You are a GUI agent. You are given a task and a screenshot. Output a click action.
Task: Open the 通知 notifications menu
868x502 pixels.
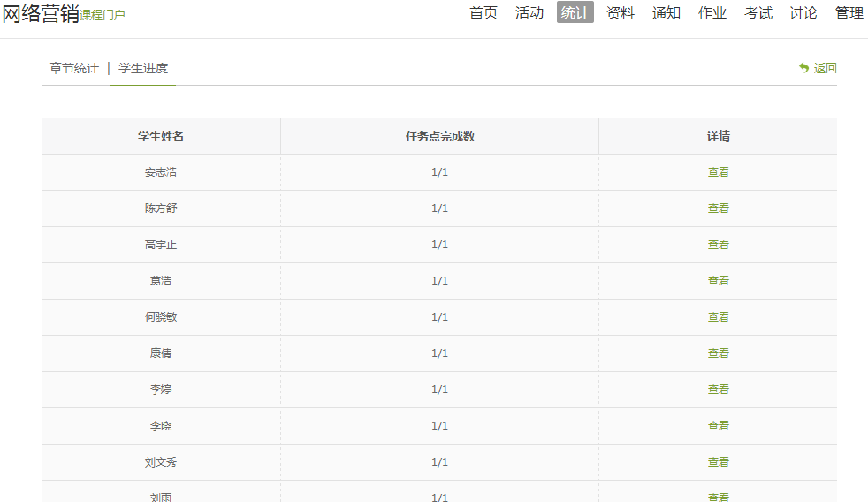[x=666, y=13]
